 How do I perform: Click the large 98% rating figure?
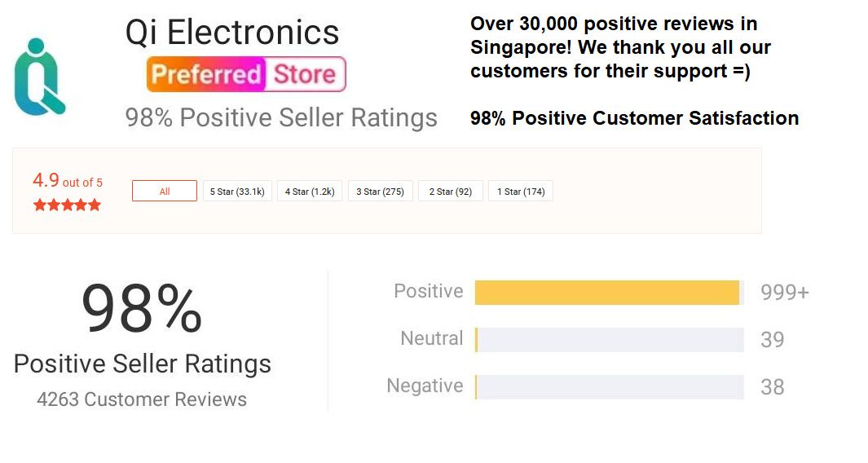click(142, 310)
